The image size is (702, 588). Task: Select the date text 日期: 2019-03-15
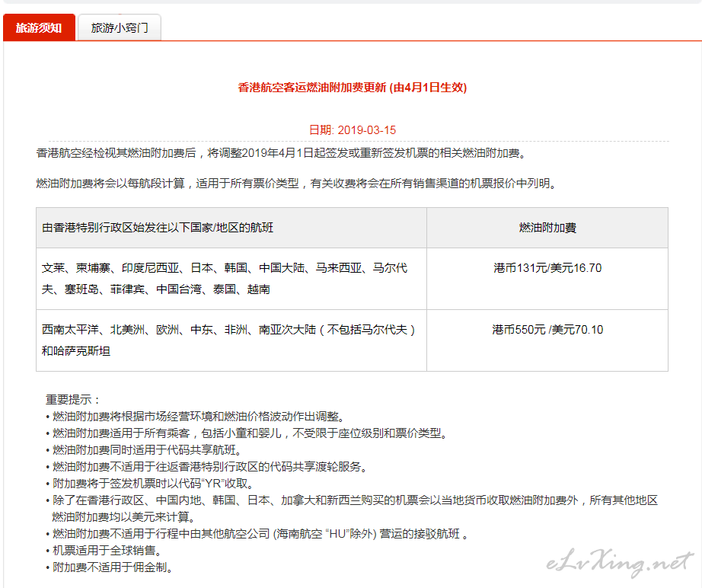point(353,130)
